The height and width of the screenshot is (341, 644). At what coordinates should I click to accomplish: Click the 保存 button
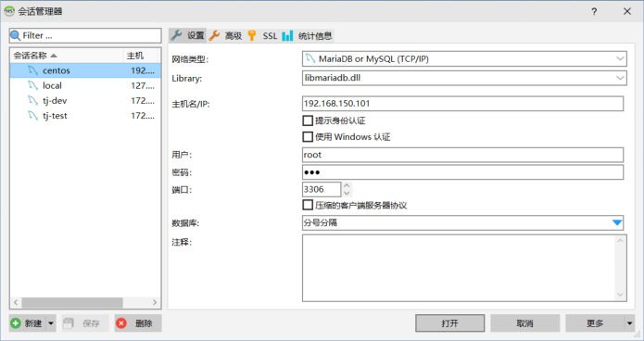point(85,323)
